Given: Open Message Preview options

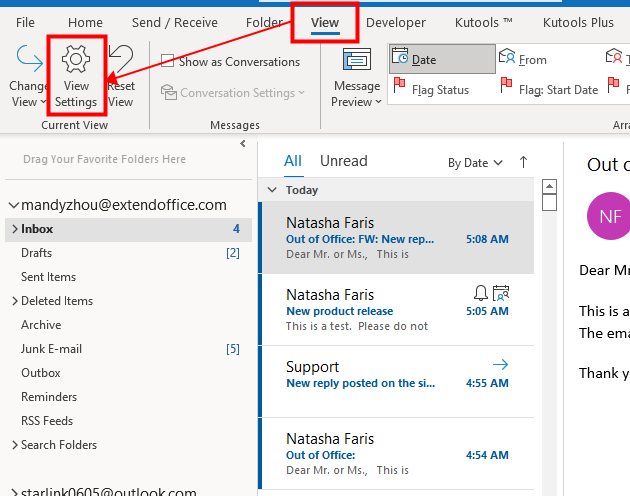Looking at the screenshot, I should pos(357,77).
